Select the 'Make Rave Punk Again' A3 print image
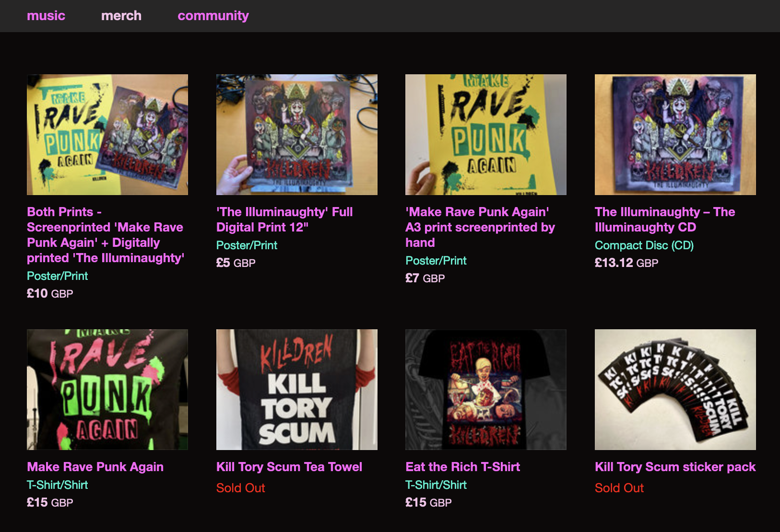This screenshot has width=780, height=532. (x=485, y=135)
